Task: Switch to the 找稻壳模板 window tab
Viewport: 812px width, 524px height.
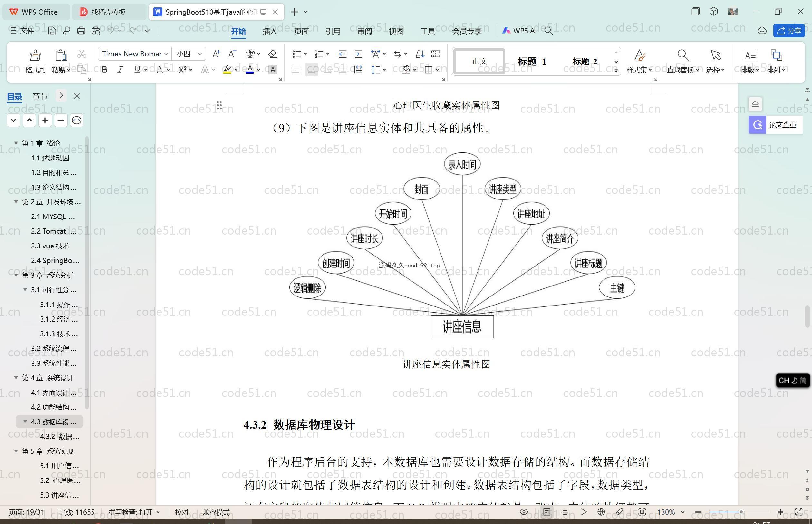Action: coord(108,12)
